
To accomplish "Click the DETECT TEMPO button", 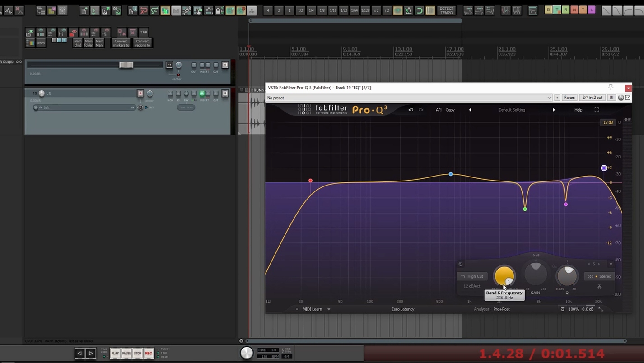I will 447,10.
